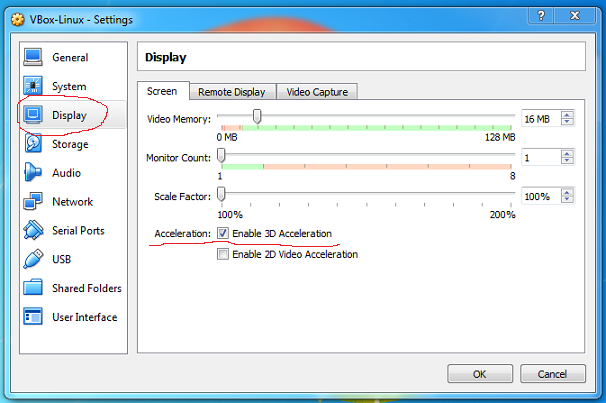606x403 pixels.
Task: Confirm settings with the OK button
Action: (x=480, y=374)
